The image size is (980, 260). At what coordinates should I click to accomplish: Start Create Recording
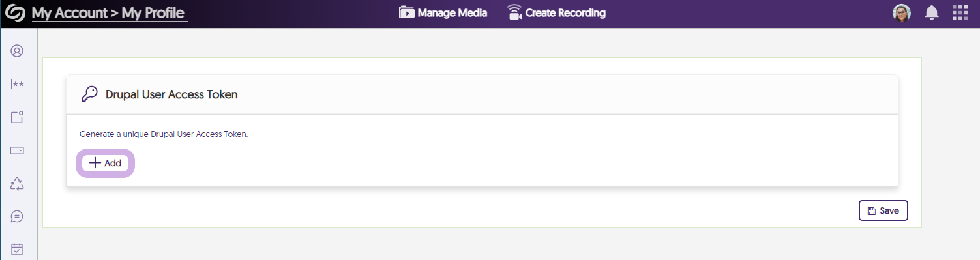coord(556,12)
